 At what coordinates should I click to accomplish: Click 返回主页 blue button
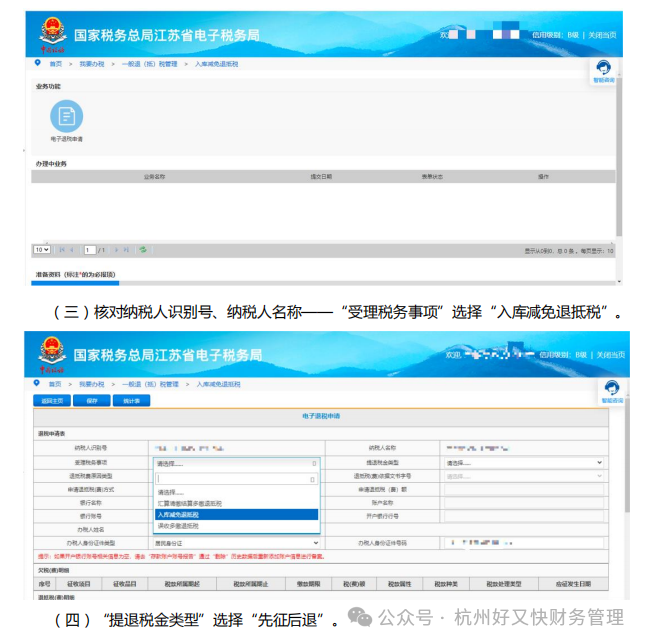click(52, 401)
